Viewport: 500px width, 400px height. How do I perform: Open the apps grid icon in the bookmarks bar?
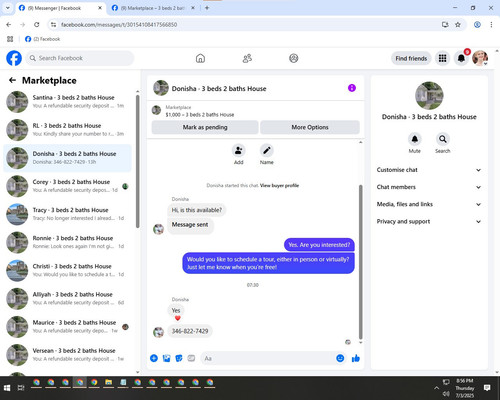click(x=10, y=39)
